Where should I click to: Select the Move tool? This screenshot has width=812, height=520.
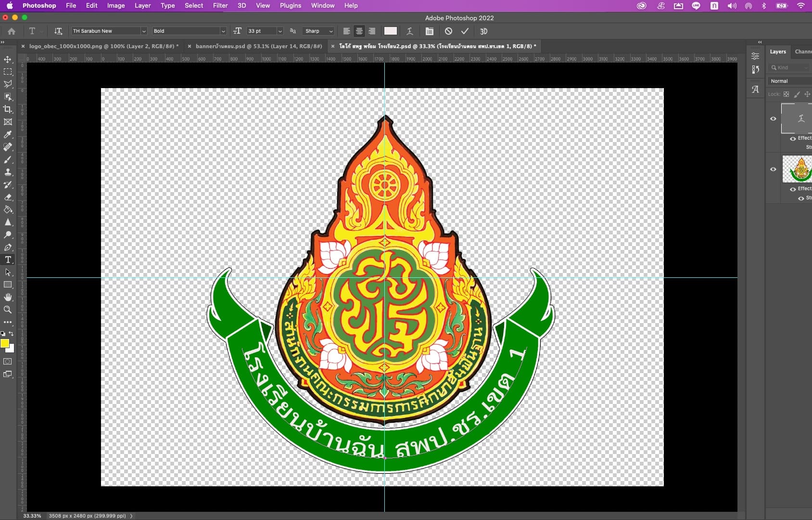click(x=8, y=59)
